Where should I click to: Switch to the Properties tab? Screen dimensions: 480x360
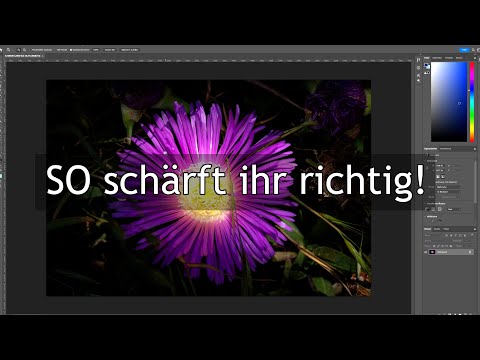(x=430, y=149)
